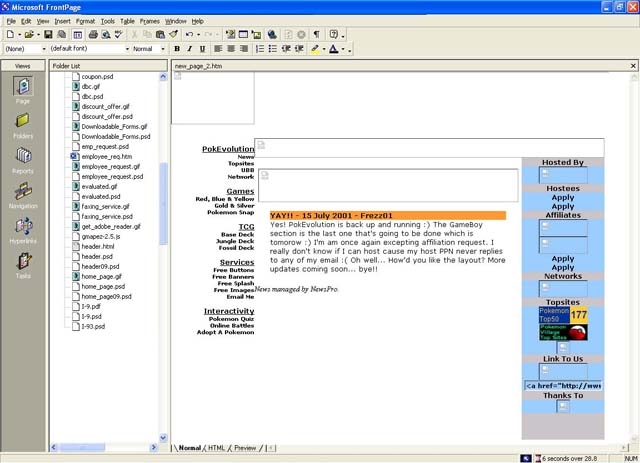Open Tasks view in the Views bar

pyautogui.click(x=23, y=266)
